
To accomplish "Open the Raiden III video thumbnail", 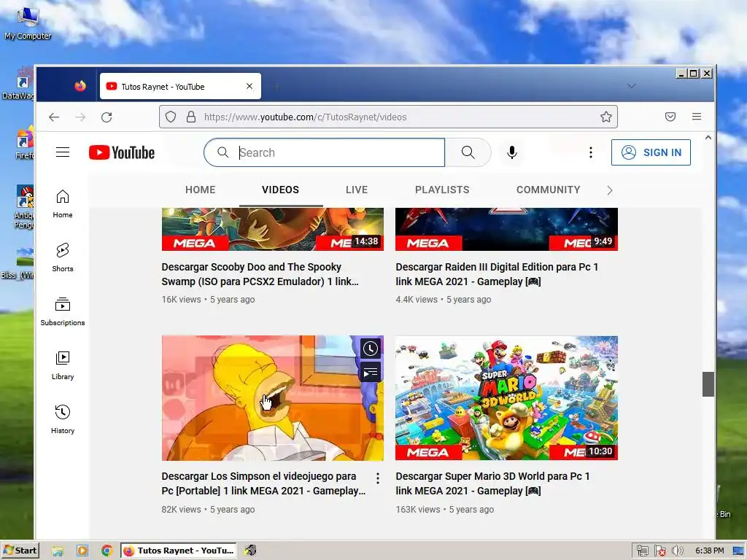I will [x=506, y=229].
